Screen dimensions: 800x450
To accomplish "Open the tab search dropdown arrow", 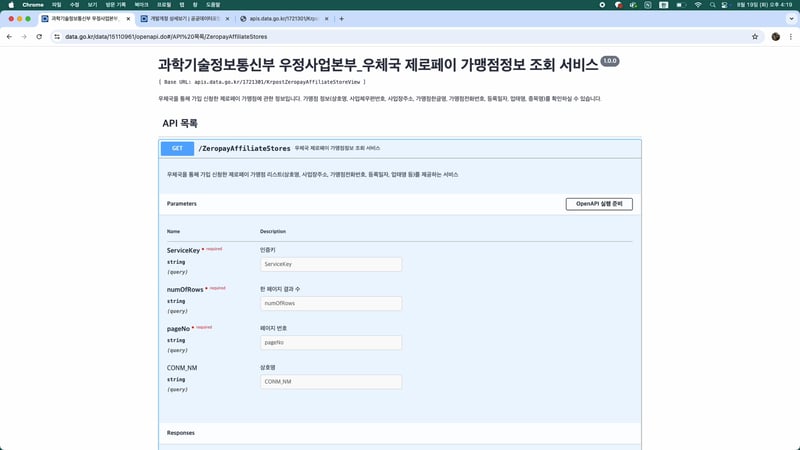I will 789,19.
